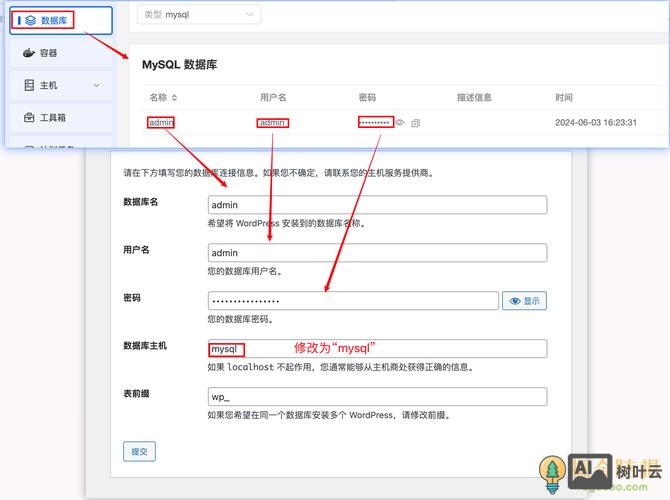
Task: Click the 密码 column header
Action: [367, 97]
